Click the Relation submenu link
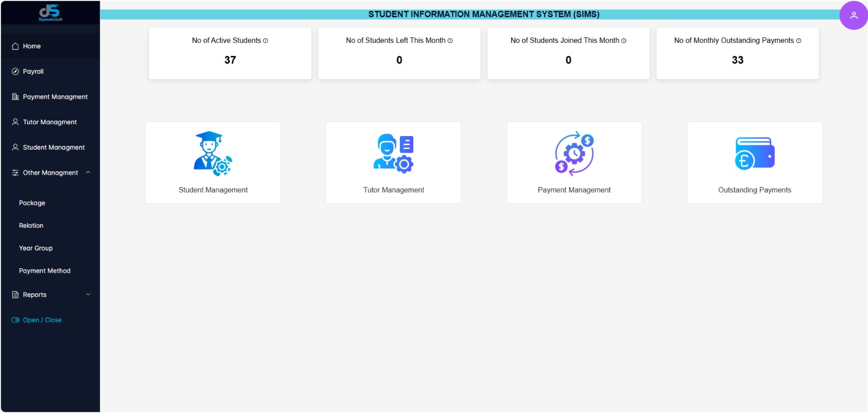The width and height of the screenshot is (868, 413). (x=31, y=225)
